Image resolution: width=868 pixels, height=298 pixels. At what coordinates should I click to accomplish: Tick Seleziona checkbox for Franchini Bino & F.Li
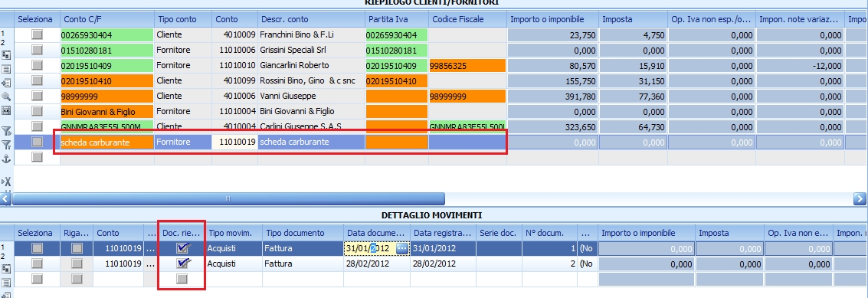[x=37, y=34]
